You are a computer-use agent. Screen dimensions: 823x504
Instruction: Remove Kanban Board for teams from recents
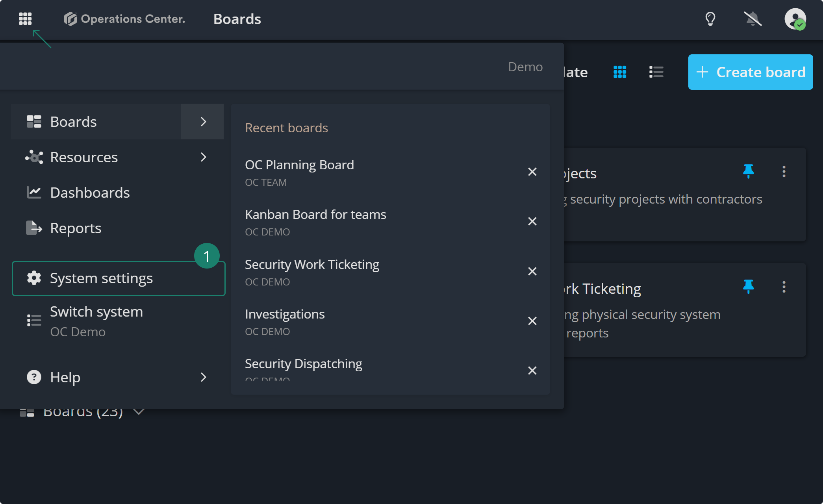[532, 221]
